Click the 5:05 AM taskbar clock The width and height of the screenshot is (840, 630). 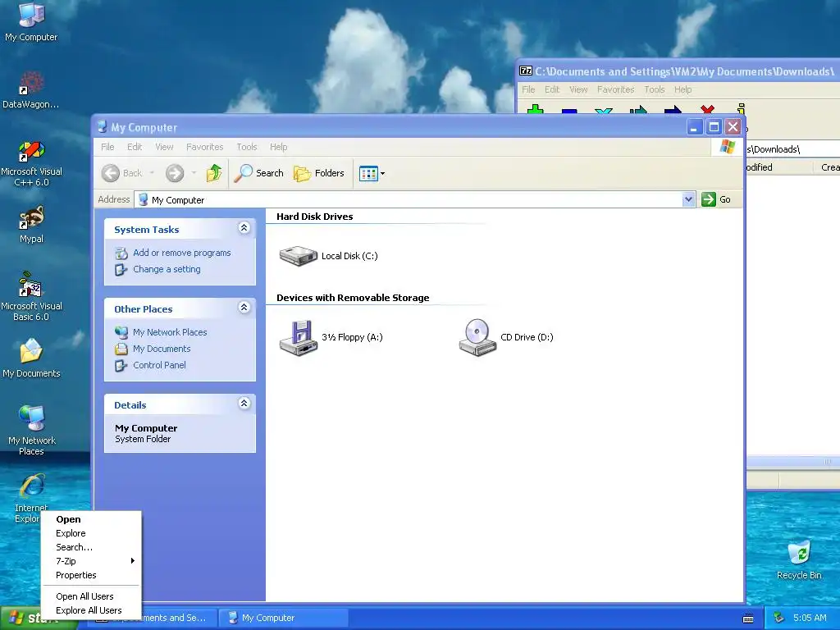(x=810, y=618)
